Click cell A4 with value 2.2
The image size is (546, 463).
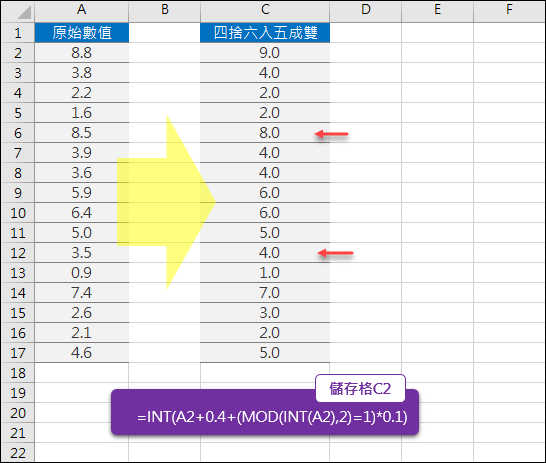pyautogui.click(x=82, y=93)
